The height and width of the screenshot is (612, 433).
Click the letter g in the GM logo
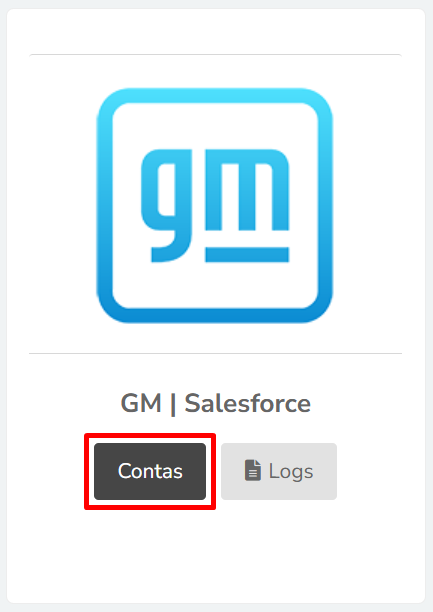click(x=167, y=205)
